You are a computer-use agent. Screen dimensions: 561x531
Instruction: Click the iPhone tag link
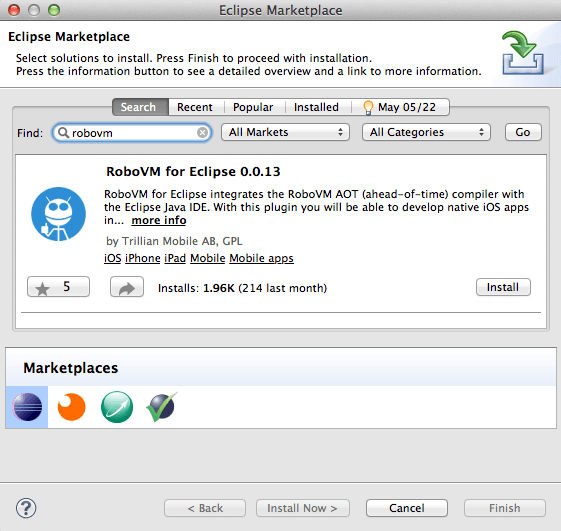click(143, 258)
